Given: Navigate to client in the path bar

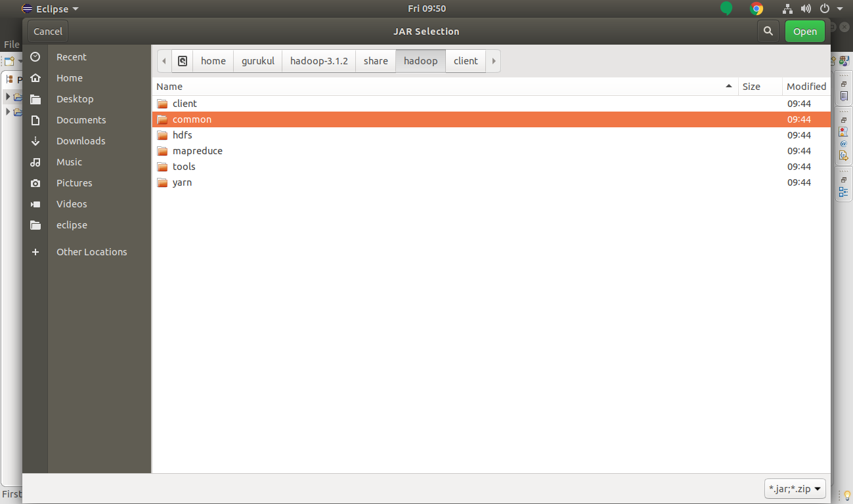Looking at the screenshot, I should tap(466, 61).
